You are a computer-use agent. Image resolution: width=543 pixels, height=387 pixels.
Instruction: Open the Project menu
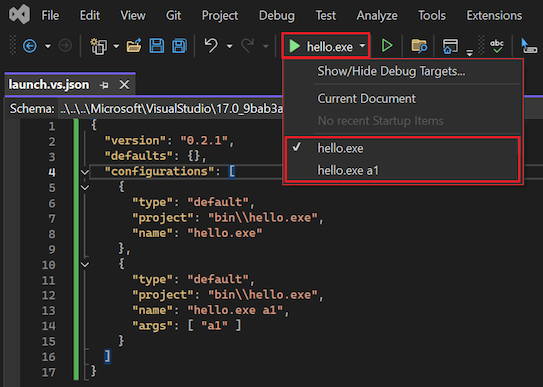tap(220, 15)
